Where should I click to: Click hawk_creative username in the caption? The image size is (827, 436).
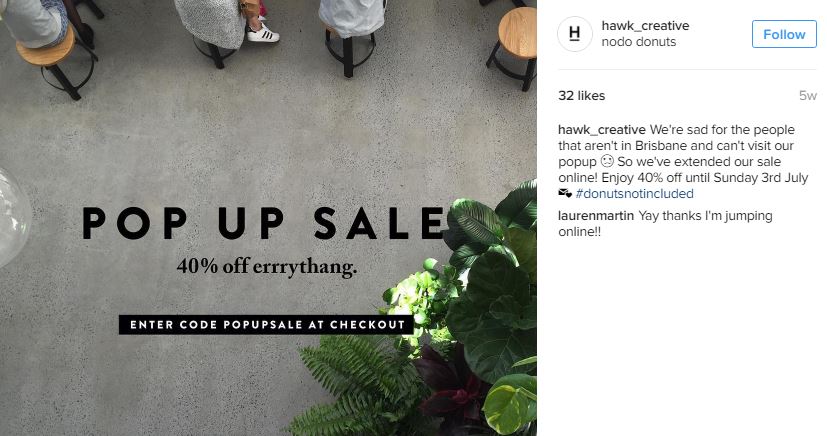coord(601,130)
